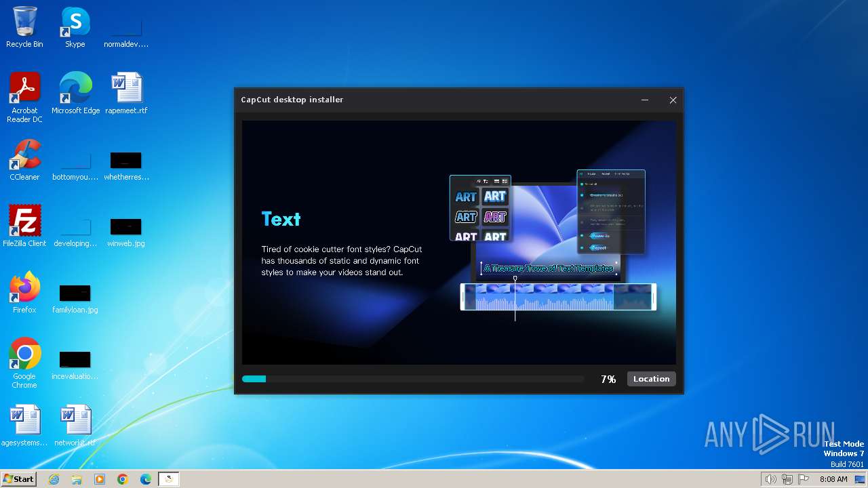The height and width of the screenshot is (488, 868).
Task: Click the CapCut desktop installer title
Action: pyautogui.click(x=292, y=100)
